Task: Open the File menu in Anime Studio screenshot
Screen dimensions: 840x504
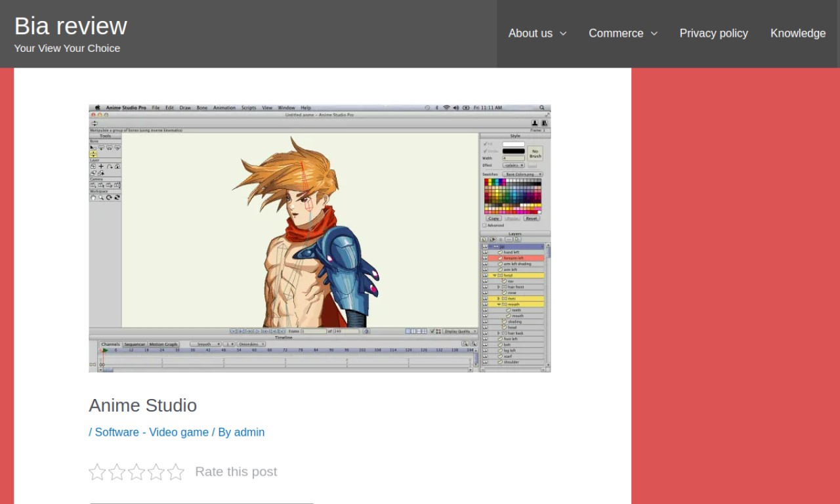Action: pos(156,108)
